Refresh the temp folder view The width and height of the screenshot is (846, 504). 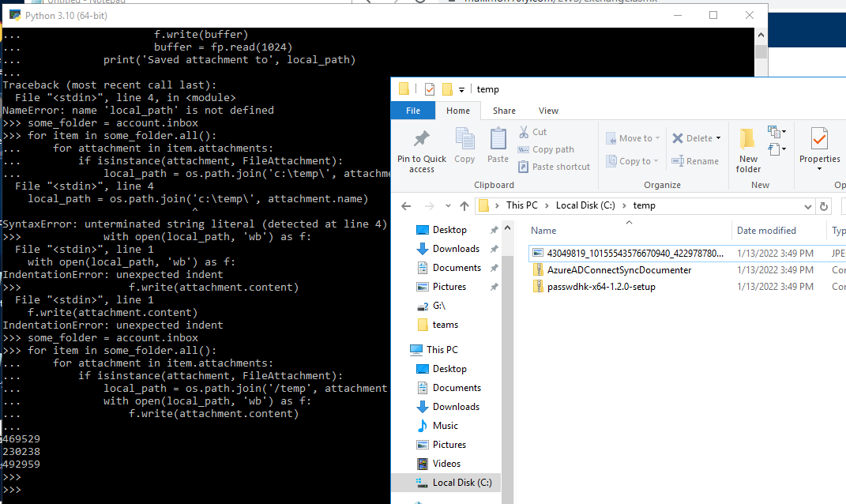pyautogui.click(x=823, y=206)
